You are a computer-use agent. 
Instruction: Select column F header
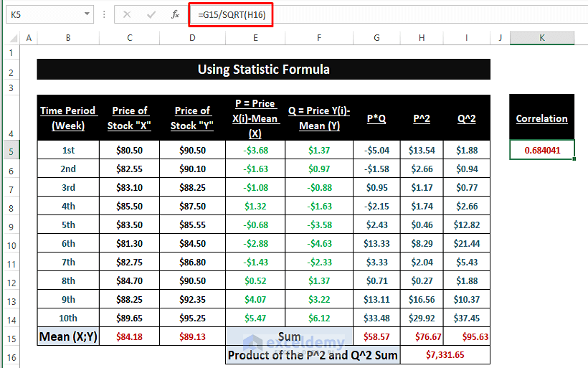coord(319,37)
